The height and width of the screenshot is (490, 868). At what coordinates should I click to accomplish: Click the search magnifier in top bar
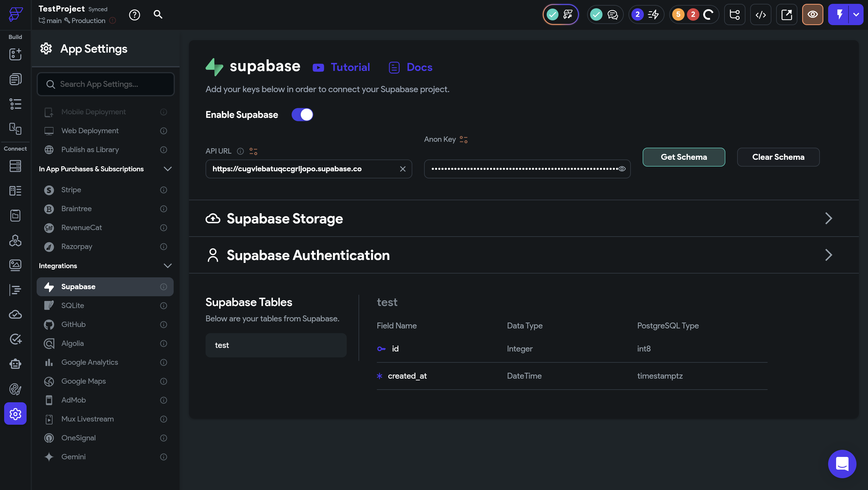coord(158,14)
